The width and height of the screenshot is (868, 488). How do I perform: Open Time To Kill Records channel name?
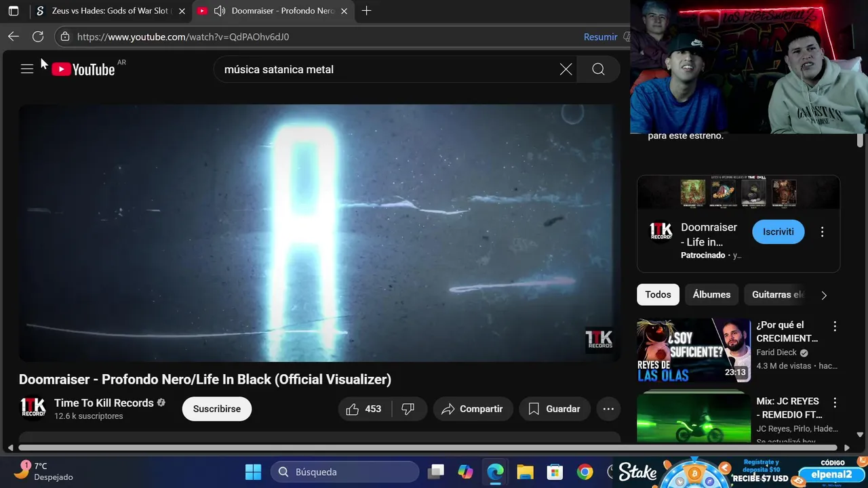click(x=104, y=403)
